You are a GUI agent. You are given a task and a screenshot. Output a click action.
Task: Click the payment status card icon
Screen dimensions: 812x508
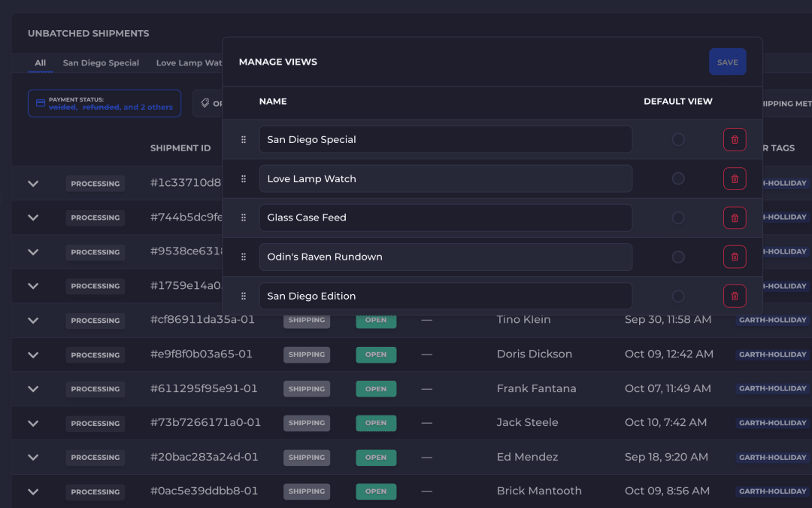click(41, 103)
